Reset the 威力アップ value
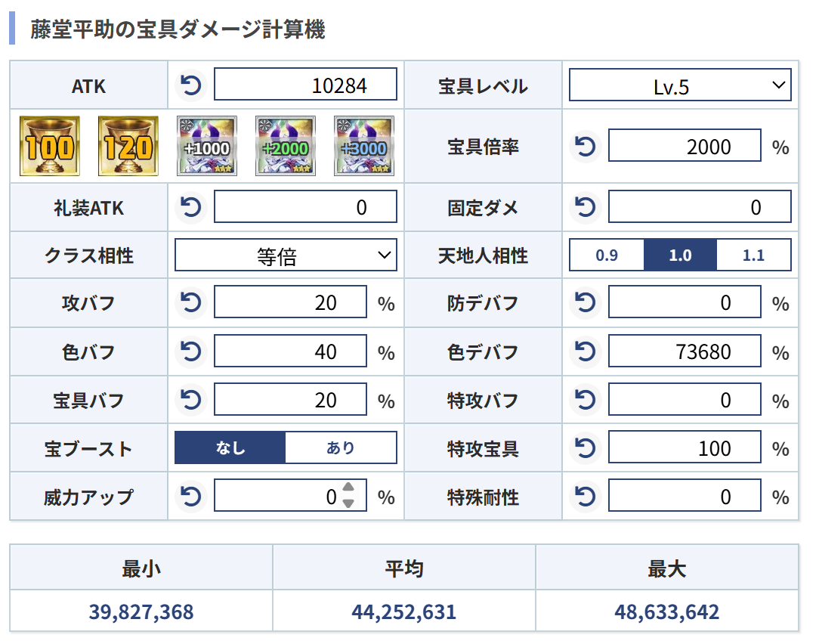 (190, 496)
